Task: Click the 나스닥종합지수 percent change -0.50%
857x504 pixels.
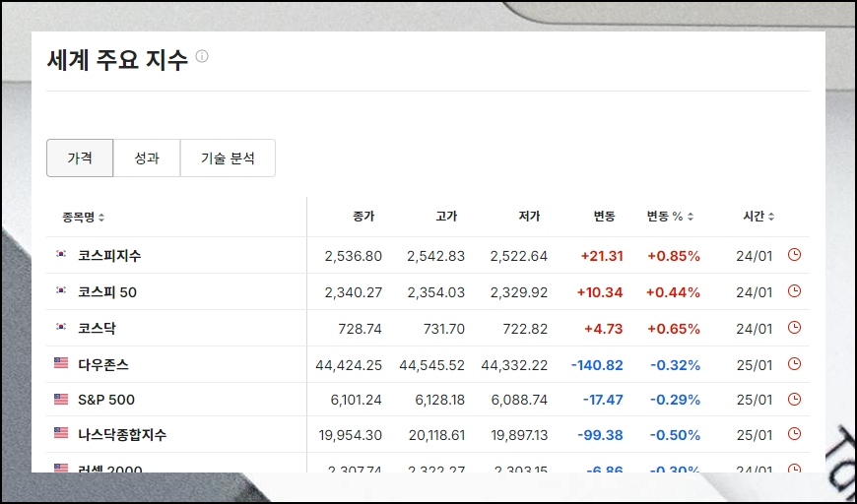Action: tap(675, 435)
